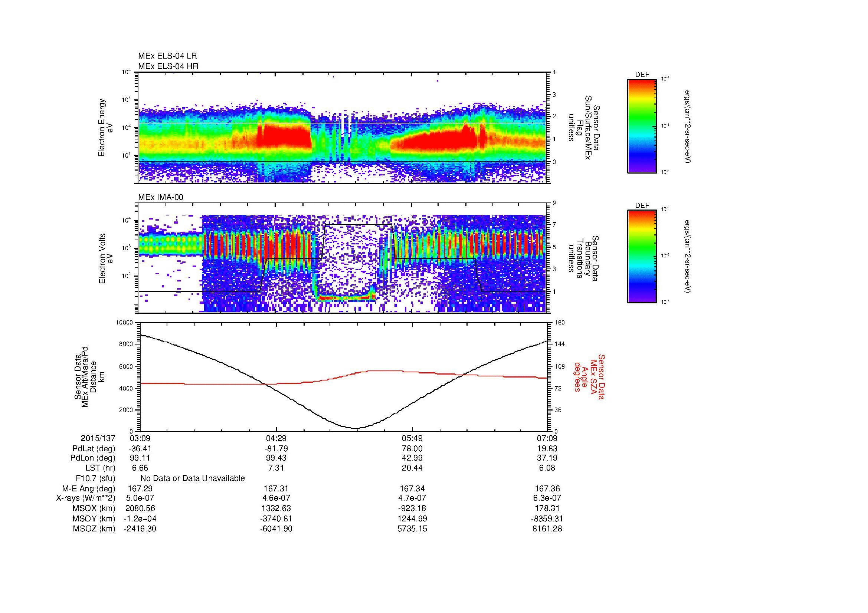Click the MSOX value -923.18
Screen dimensions: 868x613
pos(412,509)
